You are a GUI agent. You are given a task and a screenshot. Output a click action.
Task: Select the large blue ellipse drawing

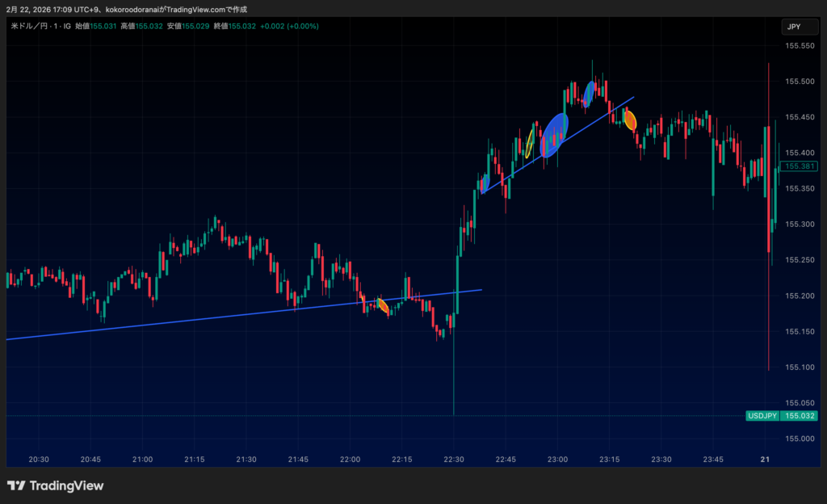554,134
